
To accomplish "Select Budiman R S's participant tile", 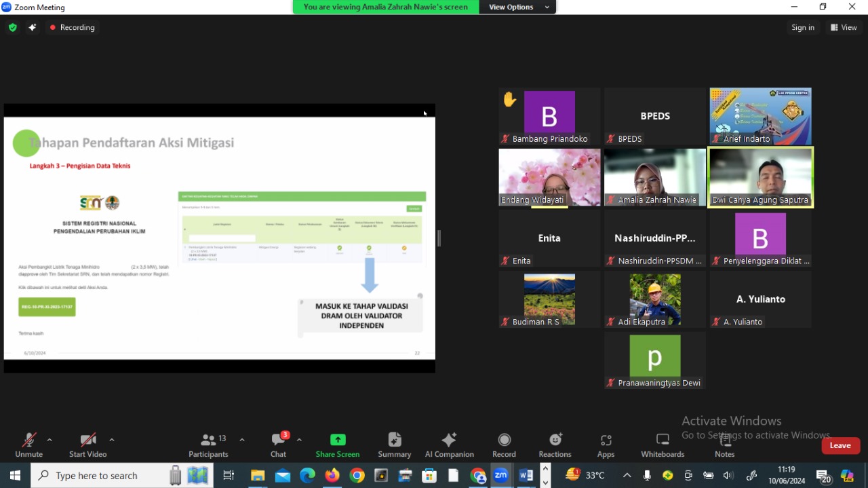I will [x=549, y=299].
